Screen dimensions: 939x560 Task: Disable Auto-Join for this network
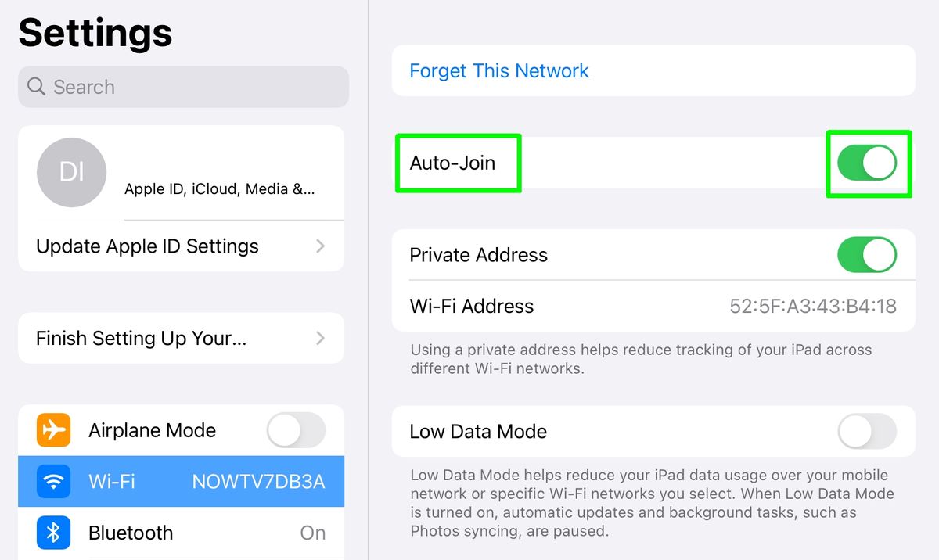(867, 163)
